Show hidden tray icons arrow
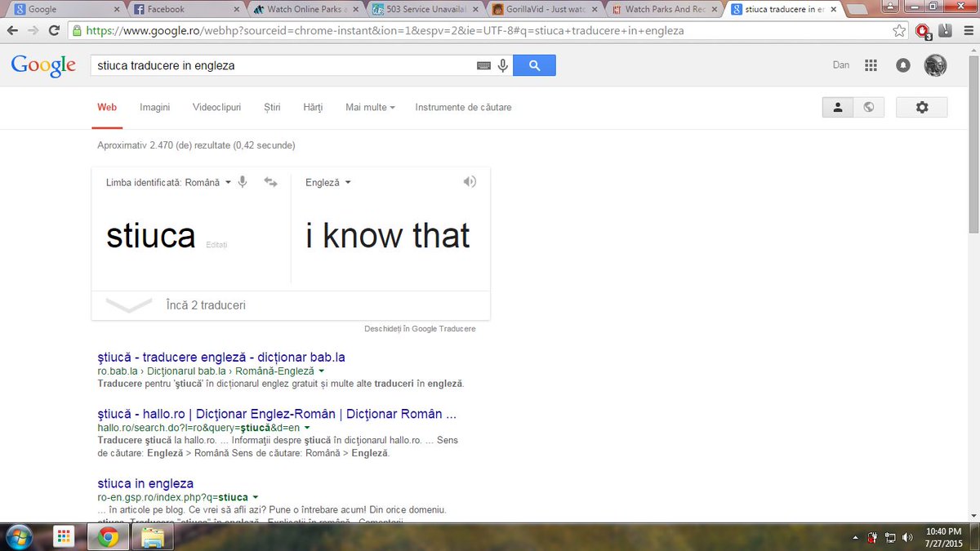980x551 pixels. pos(855,538)
